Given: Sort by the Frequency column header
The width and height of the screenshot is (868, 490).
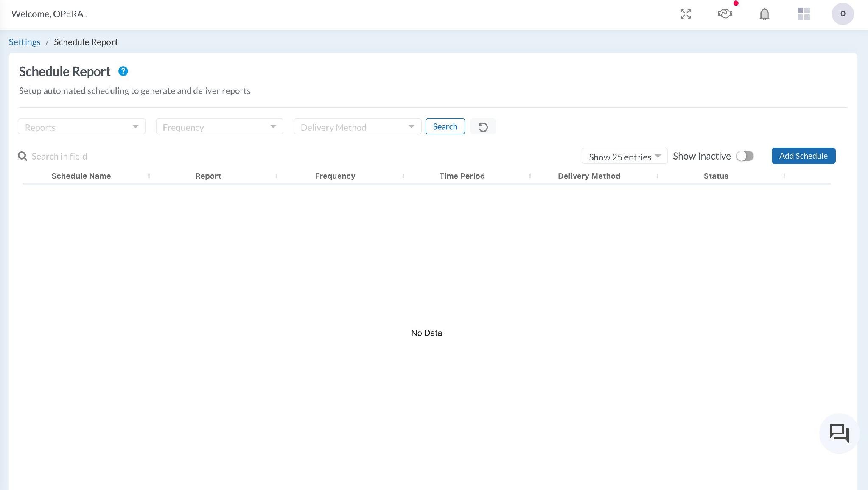Looking at the screenshot, I should (x=335, y=176).
